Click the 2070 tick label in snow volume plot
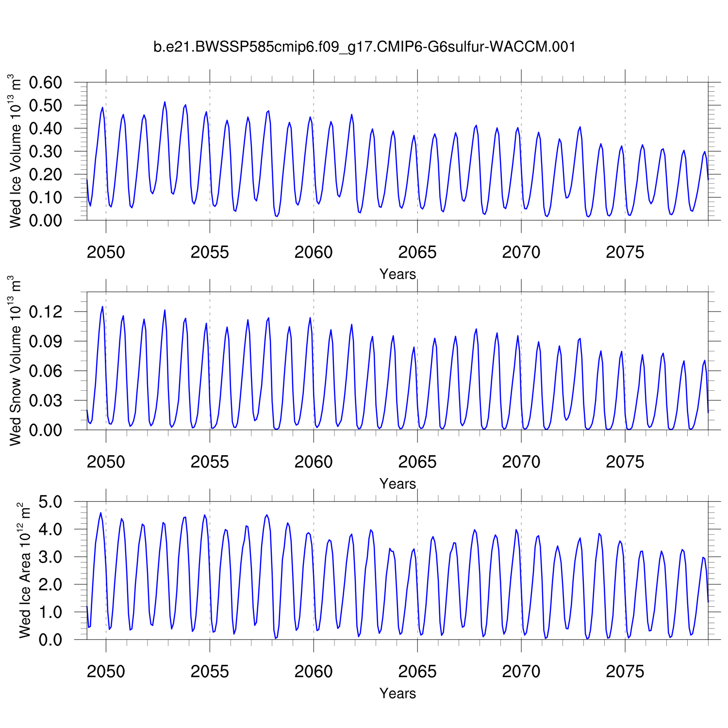The image size is (728, 728). pyautogui.click(x=521, y=462)
